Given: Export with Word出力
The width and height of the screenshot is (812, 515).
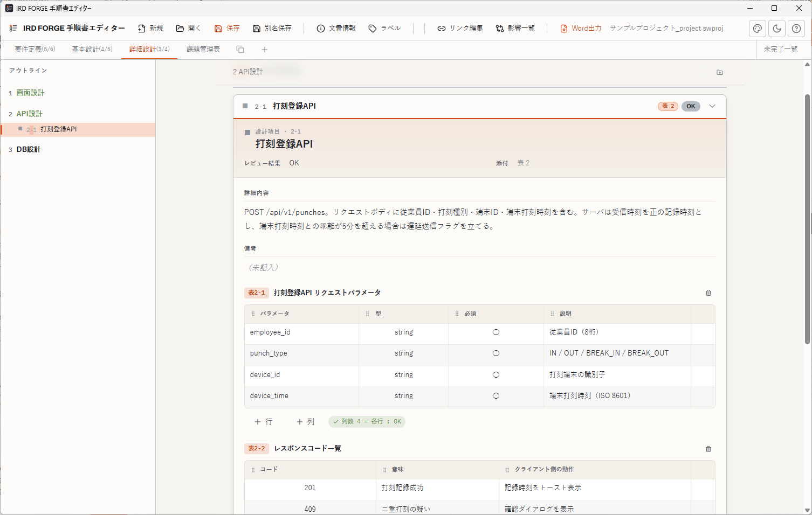Looking at the screenshot, I should coord(581,28).
